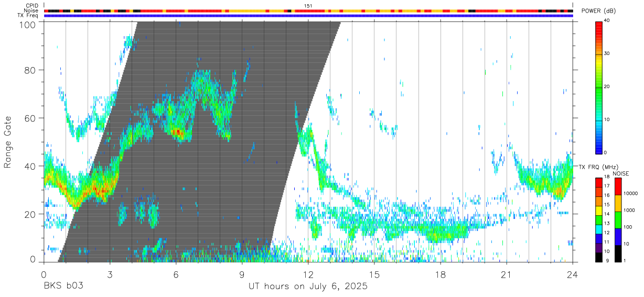Pick the green middle of the power colorbar
The image size is (644, 297).
(598, 87)
